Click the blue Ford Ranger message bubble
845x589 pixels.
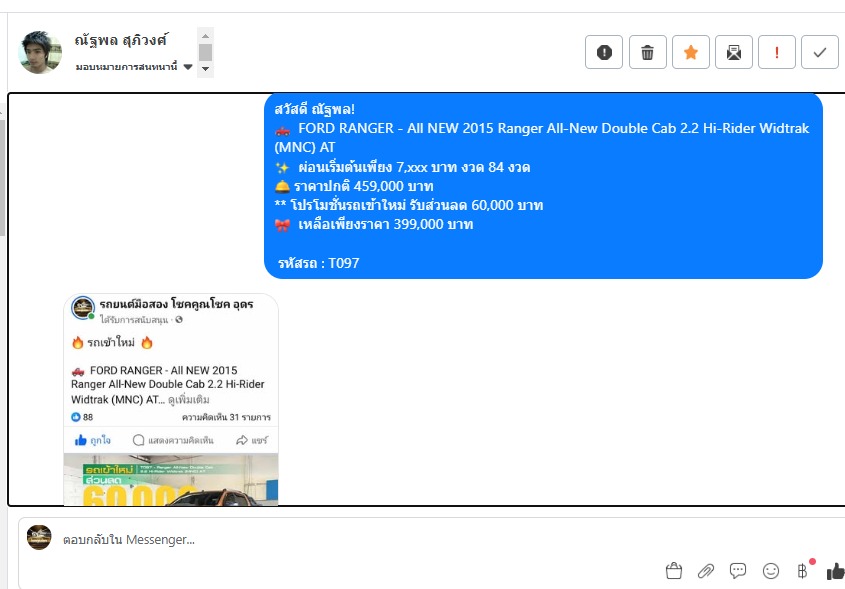[x=543, y=186]
